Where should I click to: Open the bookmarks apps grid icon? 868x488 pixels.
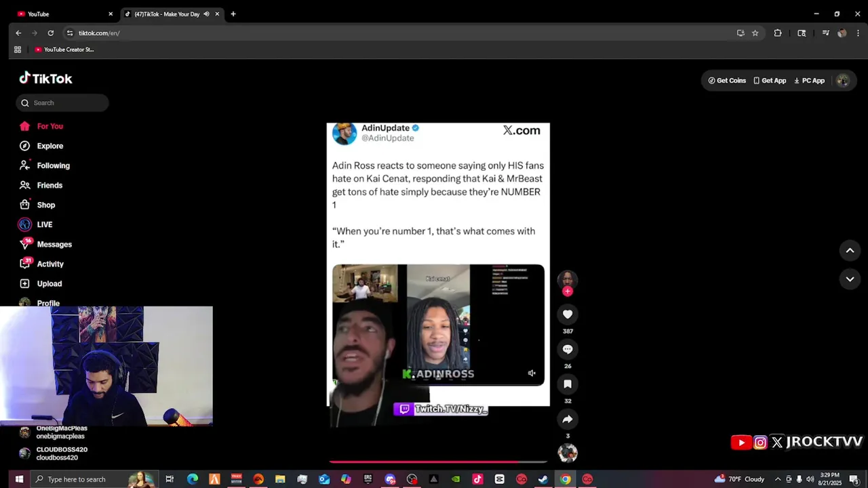click(x=18, y=49)
